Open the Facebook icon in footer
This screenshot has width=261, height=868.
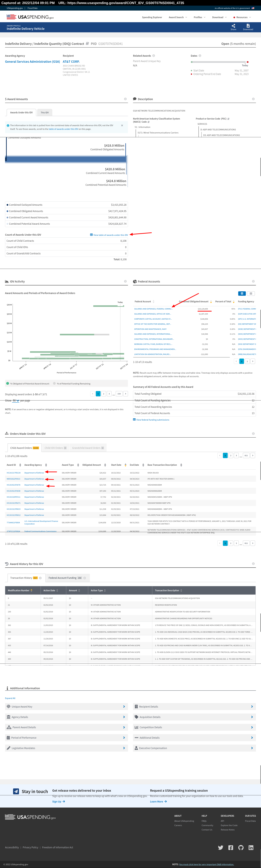coord(231,847)
